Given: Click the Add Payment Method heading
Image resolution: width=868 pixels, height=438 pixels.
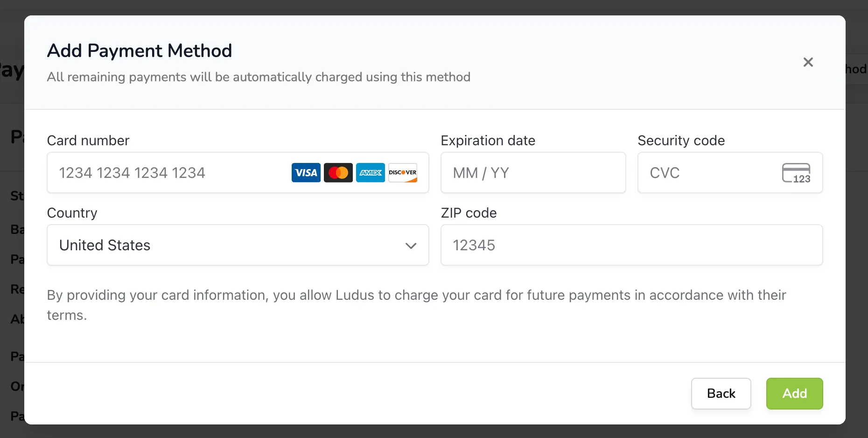Looking at the screenshot, I should [140, 50].
